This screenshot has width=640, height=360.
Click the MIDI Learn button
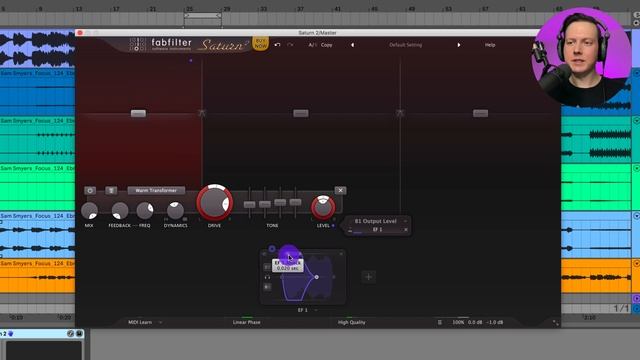coord(140,322)
